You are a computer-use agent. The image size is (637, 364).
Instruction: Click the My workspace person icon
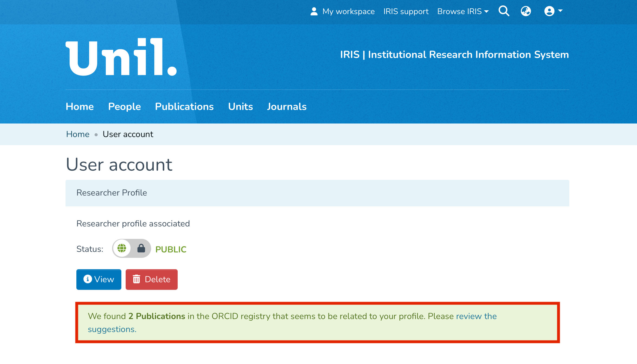(x=314, y=11)
